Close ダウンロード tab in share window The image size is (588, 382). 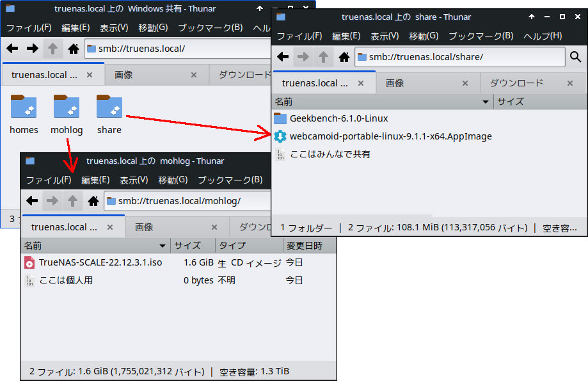coord(570,83)
